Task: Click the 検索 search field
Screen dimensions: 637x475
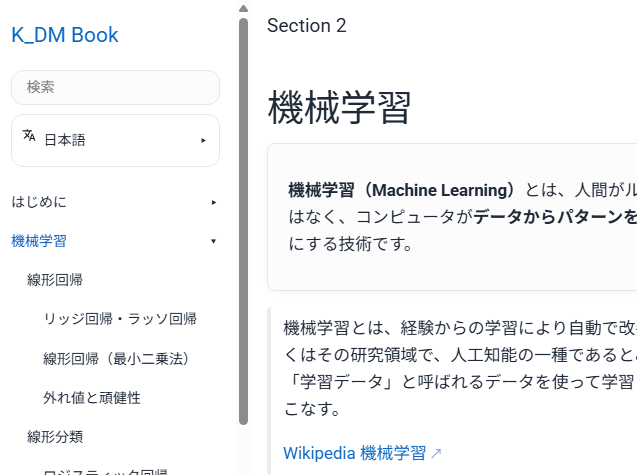Action: pyautogui.click(x=115, y=87)
